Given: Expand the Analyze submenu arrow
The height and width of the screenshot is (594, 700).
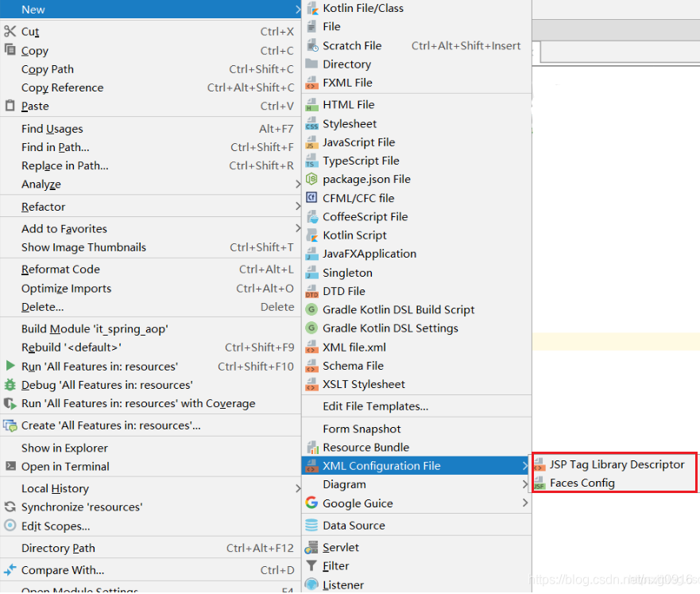Looking at the screenshot, I should (298, 184).
